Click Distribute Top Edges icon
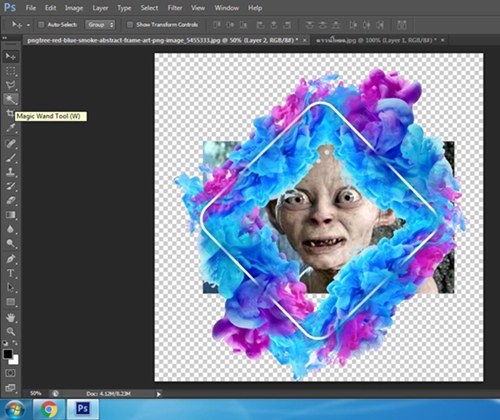Image resolution: width=500 pixels, height=420 pixels. [x=309, y=25]
